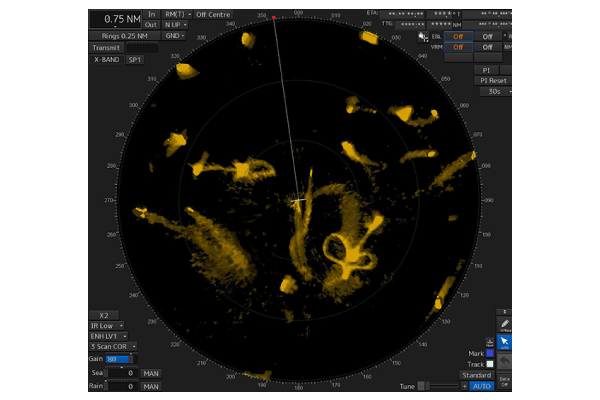Click the EBL/VRM cursor icon
Screen dimensions: 600x400
(x=423, y=37)
